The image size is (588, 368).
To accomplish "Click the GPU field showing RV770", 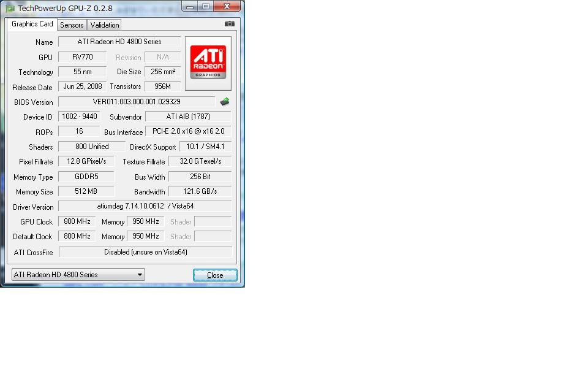I will pyautogui.click(x=83, y=57).
